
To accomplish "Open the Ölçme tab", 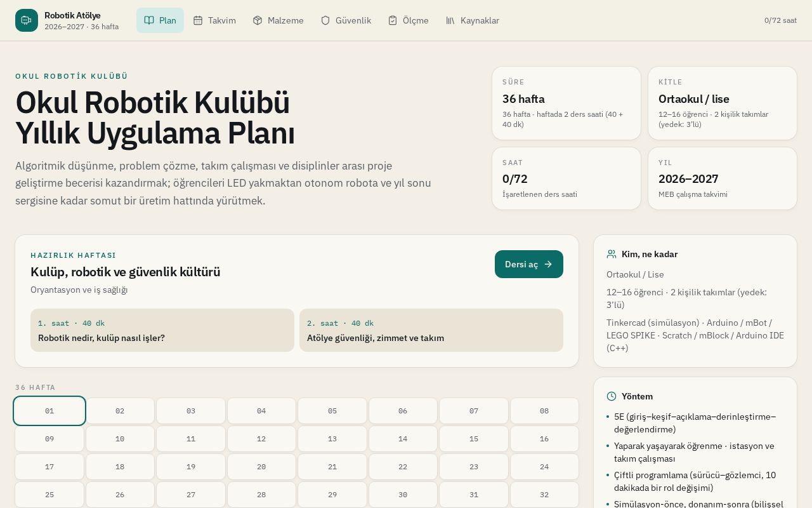I will (x=408, y=20).
